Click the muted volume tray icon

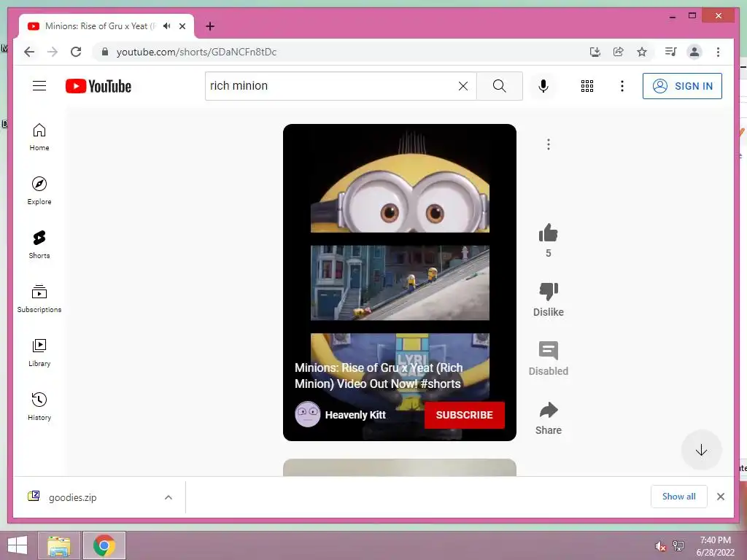point(660,546)
